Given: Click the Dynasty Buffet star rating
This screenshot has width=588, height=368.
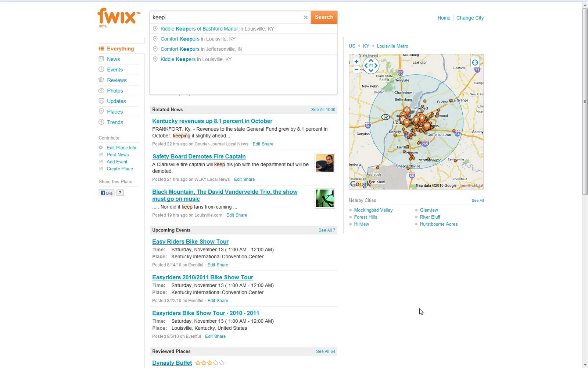Looking at the screenshot, I should point(209,363).
